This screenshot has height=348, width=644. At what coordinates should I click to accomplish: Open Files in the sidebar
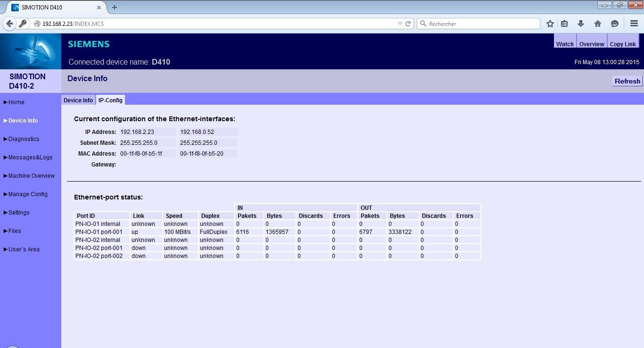(x=15, y=231)
